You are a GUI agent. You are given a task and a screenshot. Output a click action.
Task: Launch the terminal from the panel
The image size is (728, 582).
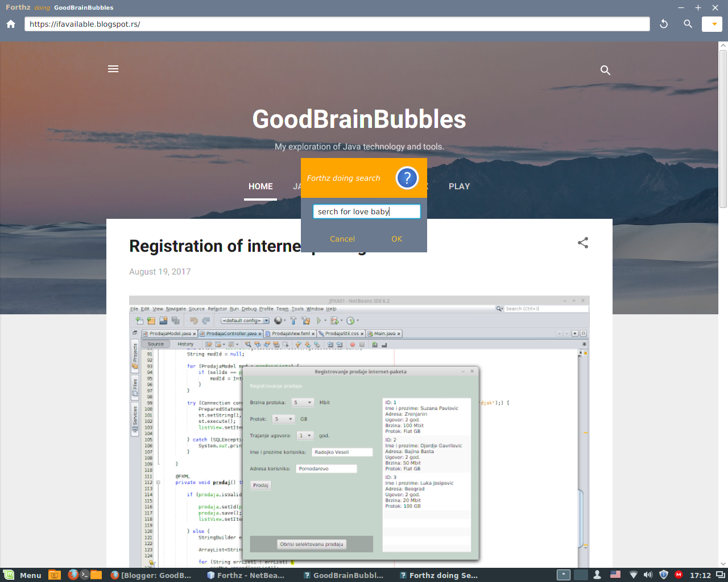[x=84, y=575]
